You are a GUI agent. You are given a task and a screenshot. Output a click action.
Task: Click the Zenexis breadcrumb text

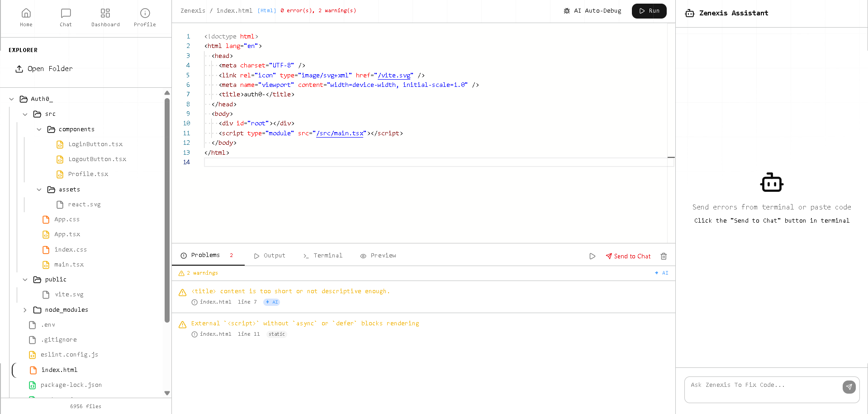[193, 11]
